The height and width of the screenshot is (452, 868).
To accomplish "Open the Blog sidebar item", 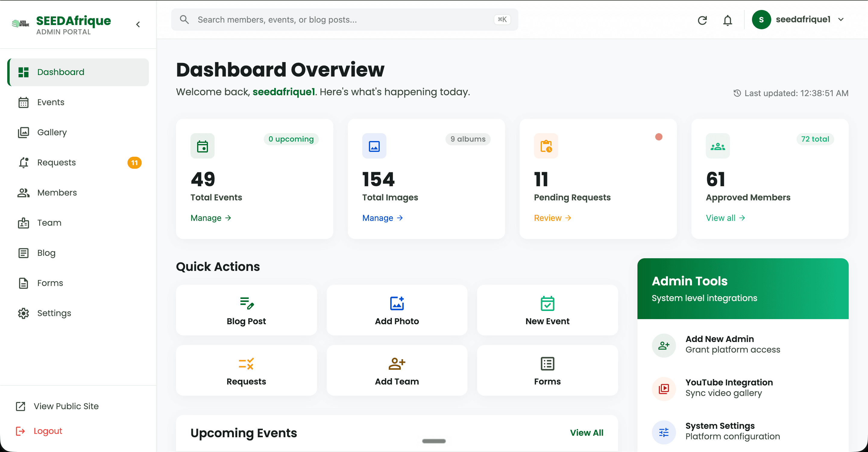I will coord(78,253).
